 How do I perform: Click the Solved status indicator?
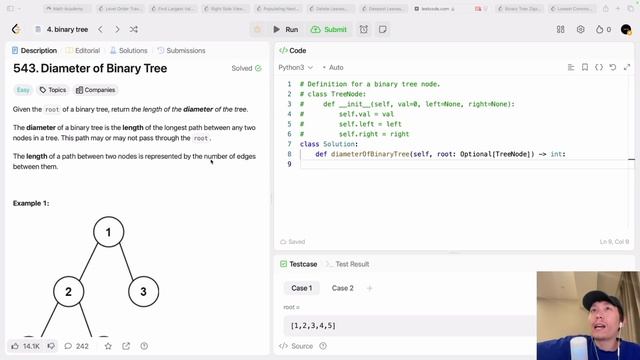tap(247, 68)
